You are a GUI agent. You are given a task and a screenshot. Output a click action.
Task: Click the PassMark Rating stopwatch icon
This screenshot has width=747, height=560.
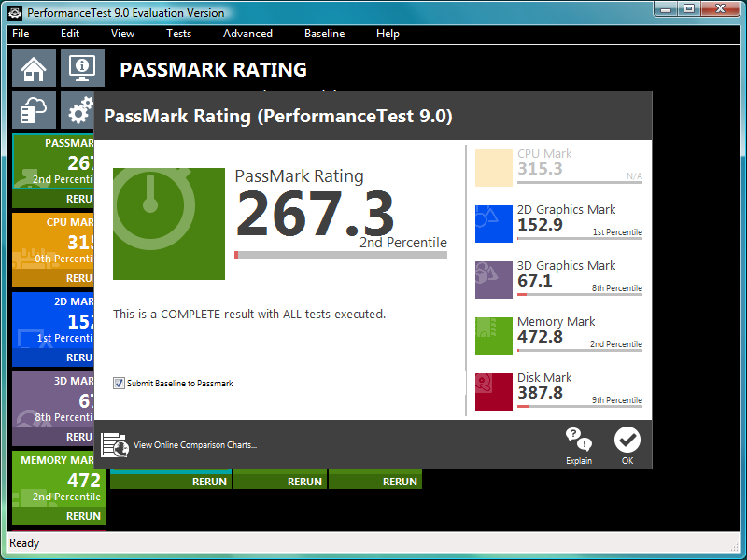169,224
